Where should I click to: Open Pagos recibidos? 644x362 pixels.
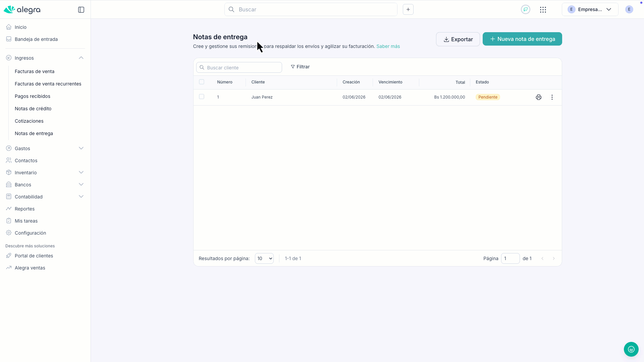pos(33,96)
